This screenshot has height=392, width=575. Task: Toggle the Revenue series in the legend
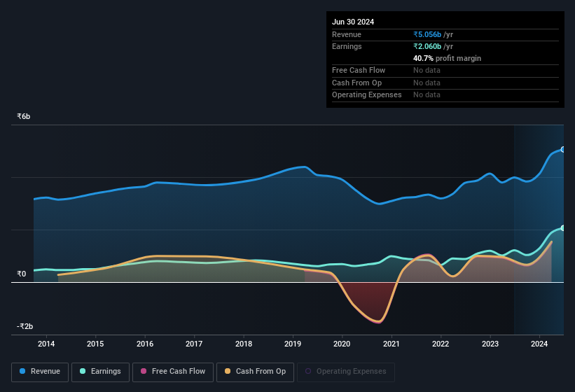pyautogui.click(x=41, y=372)
